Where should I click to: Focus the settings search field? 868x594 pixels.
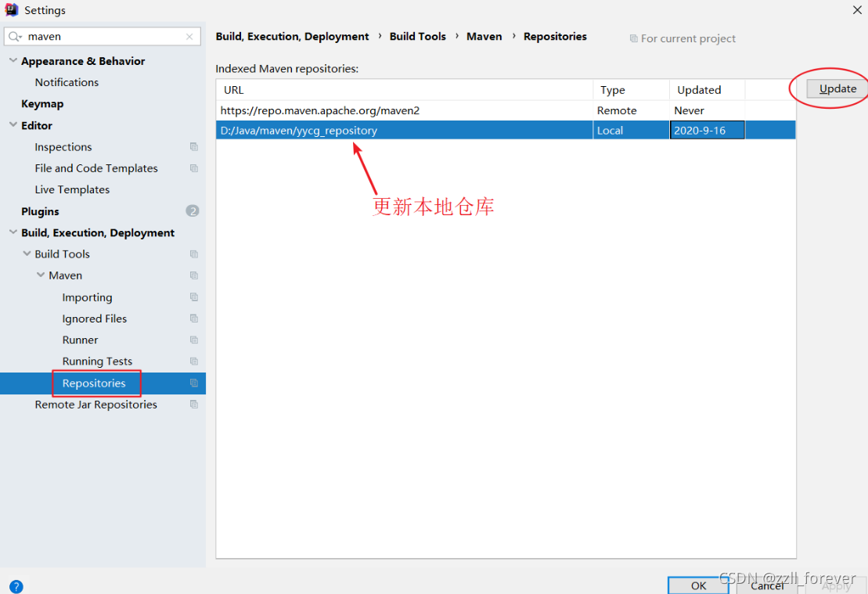point(103,37)
